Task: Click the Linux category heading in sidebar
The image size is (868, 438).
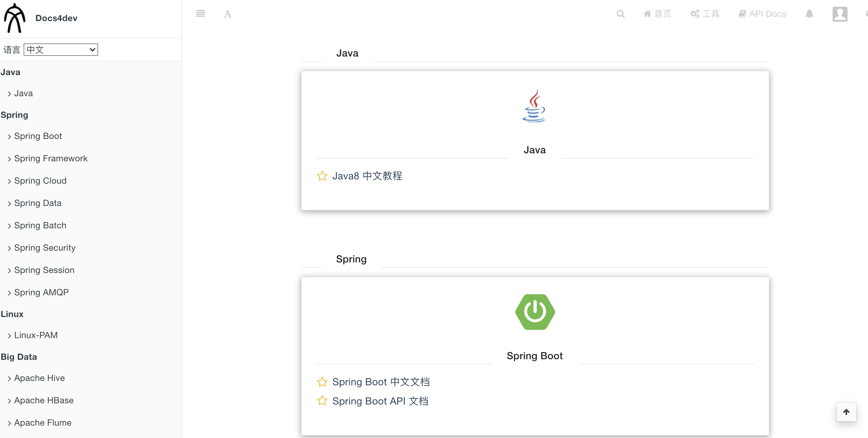Action: (x=12, y=314)
